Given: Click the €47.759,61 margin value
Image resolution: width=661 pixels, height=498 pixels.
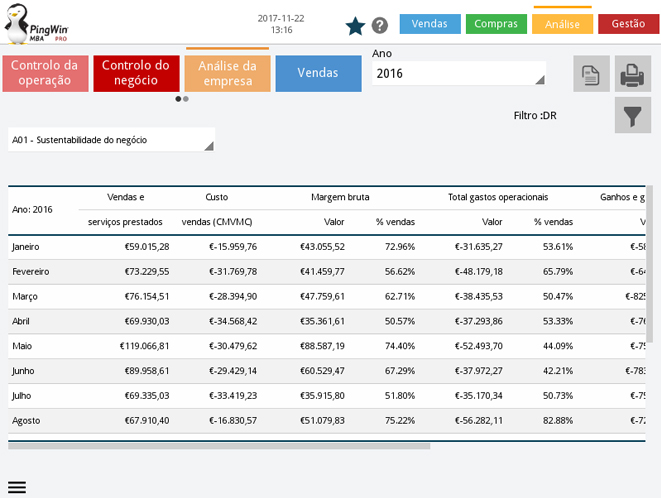Looking at the screenshot, I should point(322,296).
